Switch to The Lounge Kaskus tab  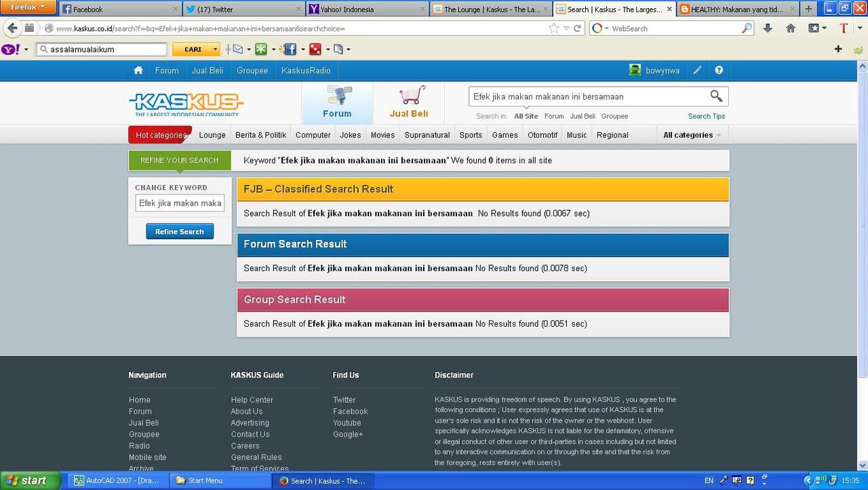[x=490, y=9]
